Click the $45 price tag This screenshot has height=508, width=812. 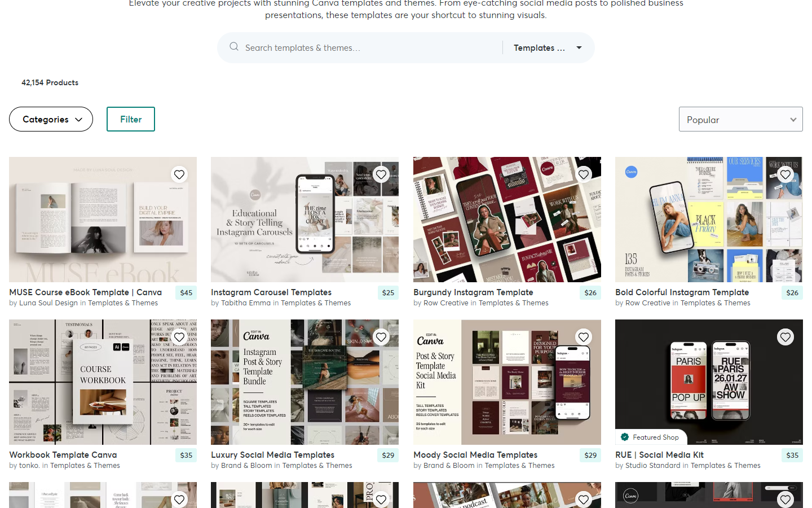[186, 292]
